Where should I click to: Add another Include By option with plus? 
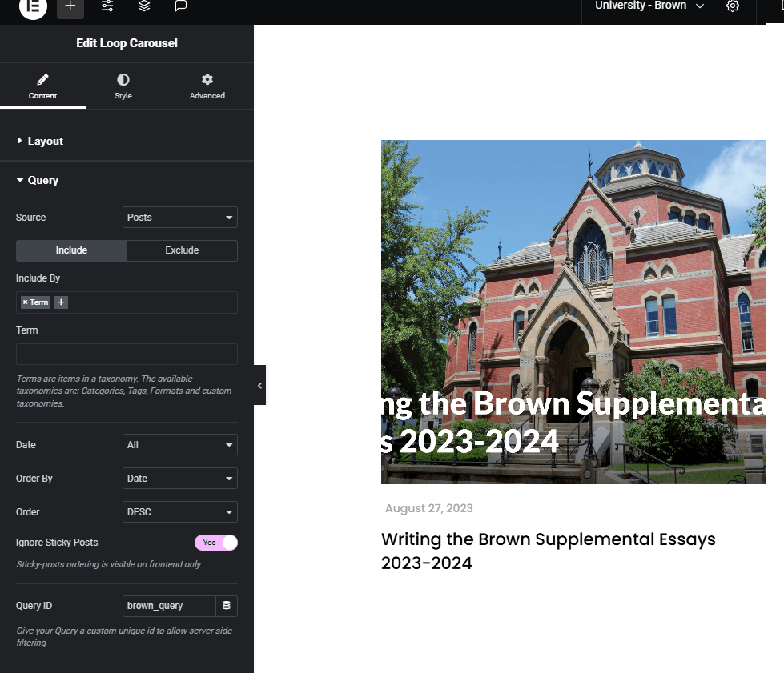61,302
